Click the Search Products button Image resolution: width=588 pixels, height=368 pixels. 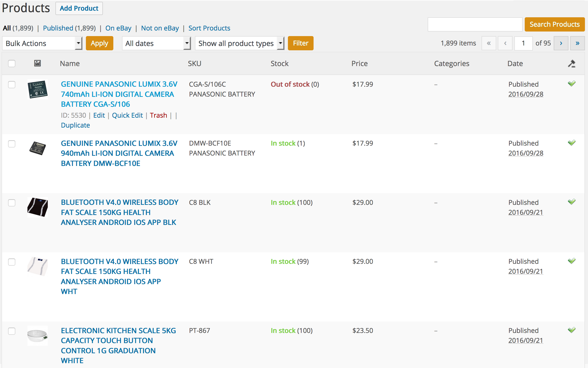[554, 24]
